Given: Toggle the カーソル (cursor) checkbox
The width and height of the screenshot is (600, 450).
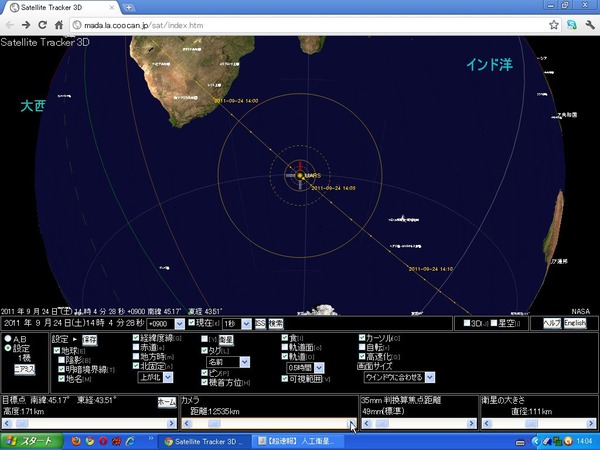Looking at the screenshot, I should click(x=362, y=338).
